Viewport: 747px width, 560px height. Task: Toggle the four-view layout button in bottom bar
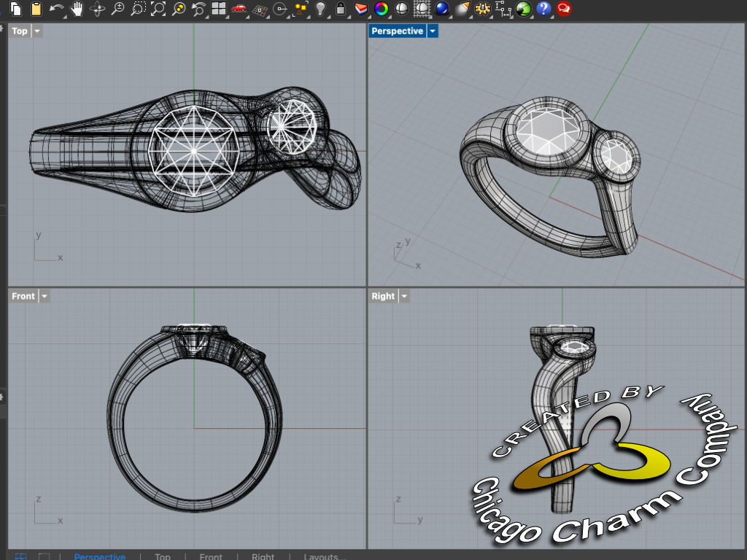point(21,556)
